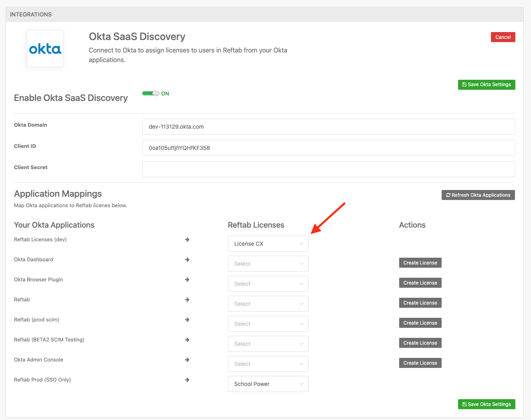Click the arrow icon beside Okta Admin Console

(187, 360)
